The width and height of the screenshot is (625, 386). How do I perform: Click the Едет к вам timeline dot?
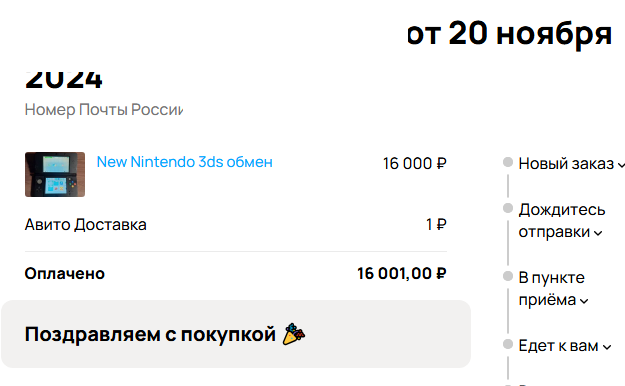pyautogui.click(x=508, y=344)
